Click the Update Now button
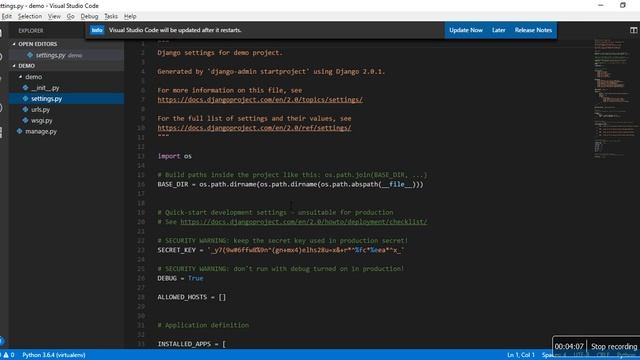Screen dimensions: 640x360 pyautogui.click(x=466, y=30)
